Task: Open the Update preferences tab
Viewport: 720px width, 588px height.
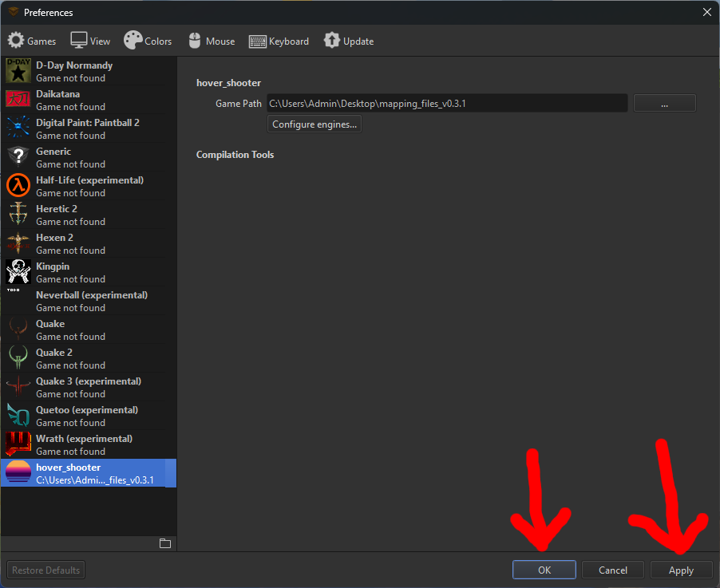Action: tap(349, 41)
